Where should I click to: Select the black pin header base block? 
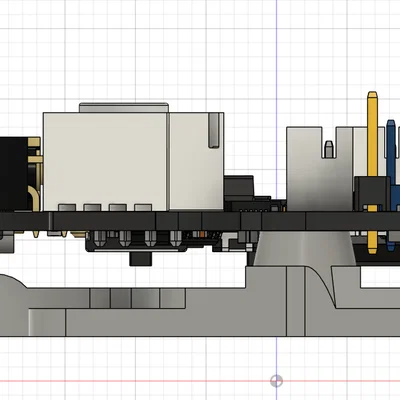pos(372,194)
